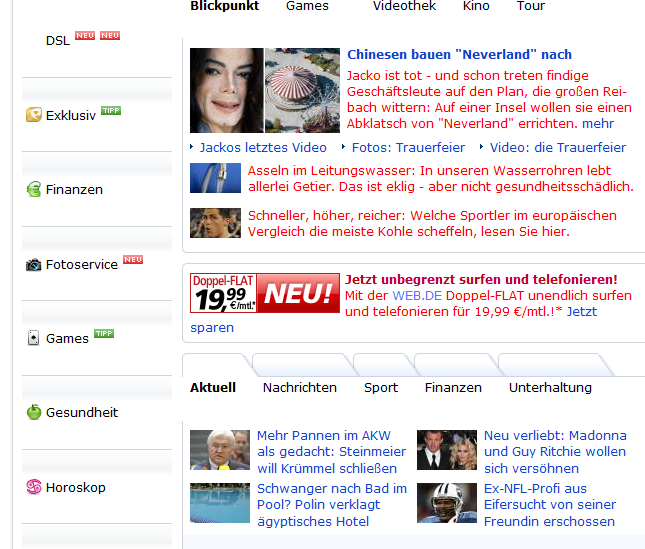The width and height of the screenshot is (645, 549).
Task: Open the Schneller, höher, reicher article
Action: [x=432, y=223]
